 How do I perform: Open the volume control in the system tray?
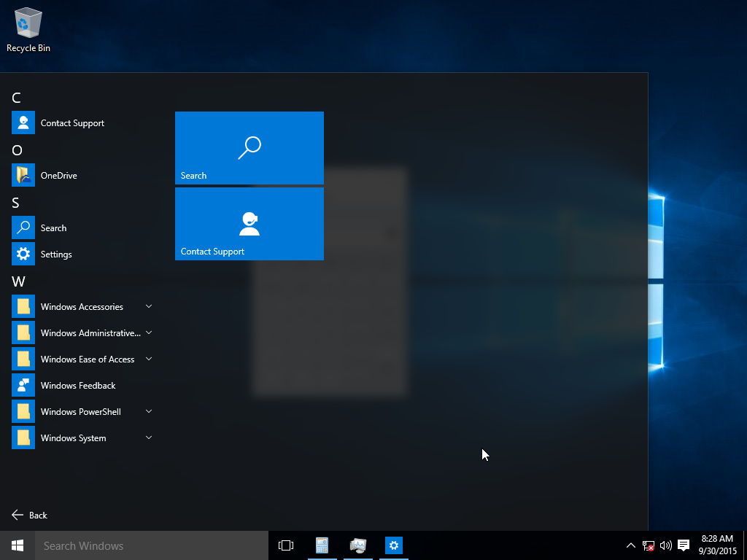[665, 545]
